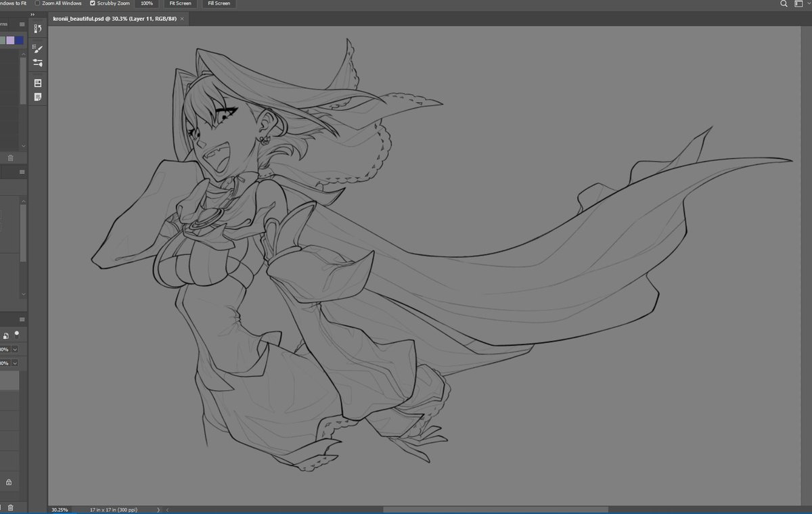Click the Fill Screen button

[x=219, y=3]
